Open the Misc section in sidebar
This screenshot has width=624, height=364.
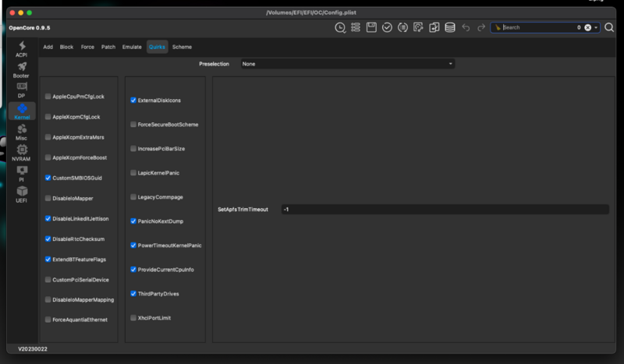click(21, 132)
